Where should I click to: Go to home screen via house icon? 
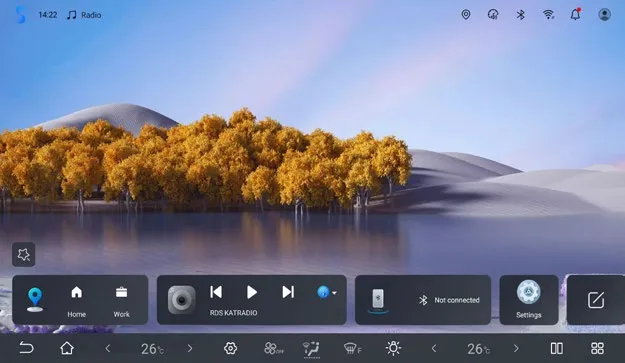click(67, 348)
